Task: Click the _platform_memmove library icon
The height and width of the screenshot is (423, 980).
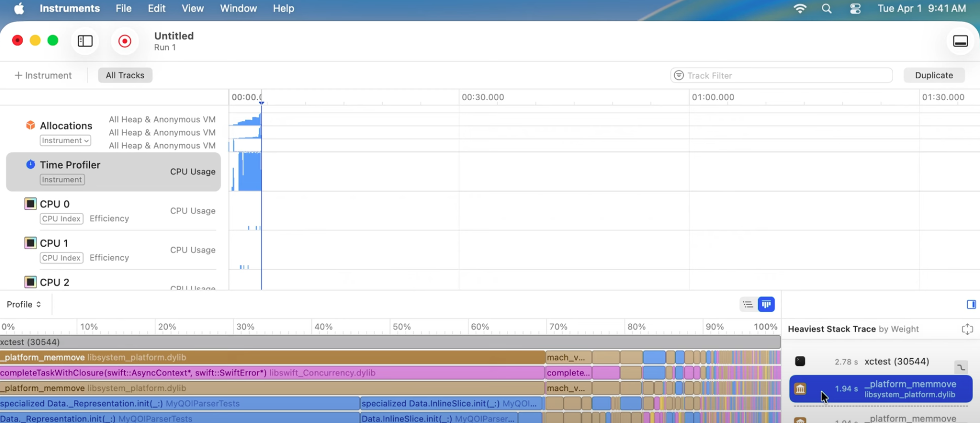Action: [x=800, y=389]
